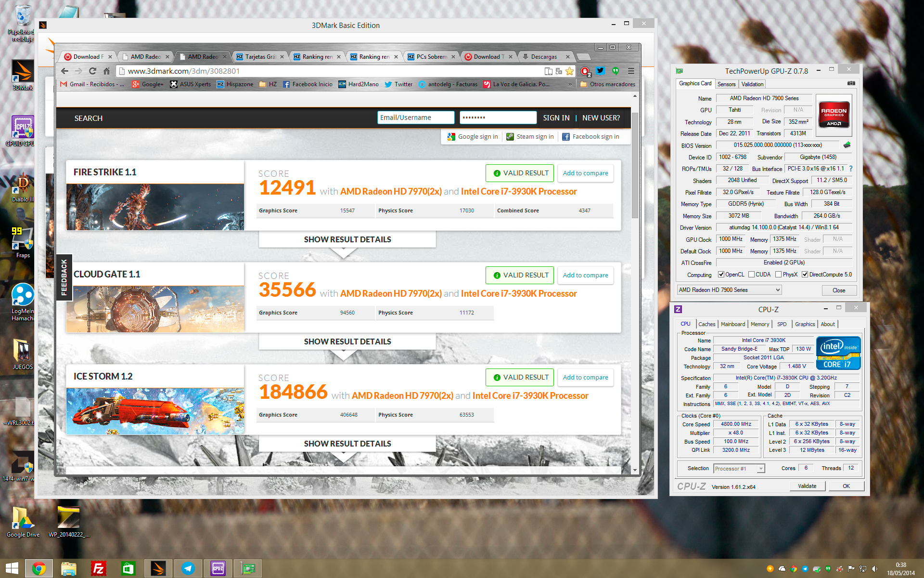Open Chrome hamburger menu icon
This screenshot has height=578, width=924.
(631, 71)
